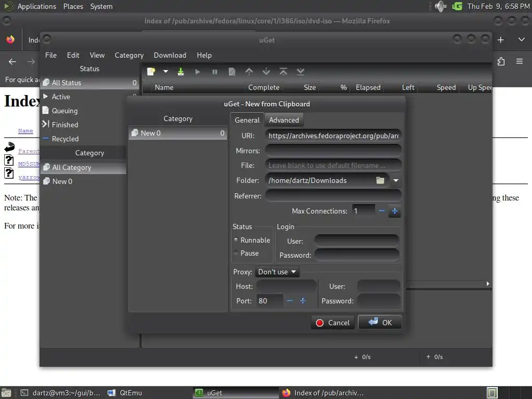Click the green save/grab clipboard toolbar icon
This screenshot has width=532, height=399.
coord(180,72)
